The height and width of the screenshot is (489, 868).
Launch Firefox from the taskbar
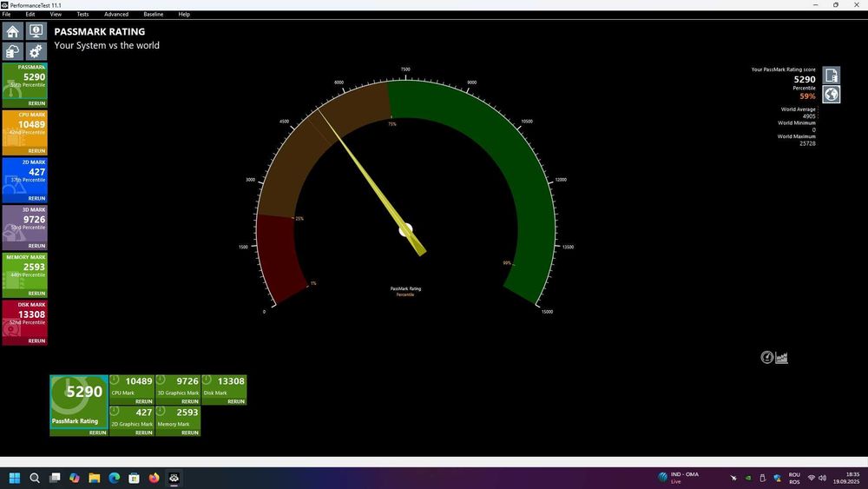[x=154, y=478]
